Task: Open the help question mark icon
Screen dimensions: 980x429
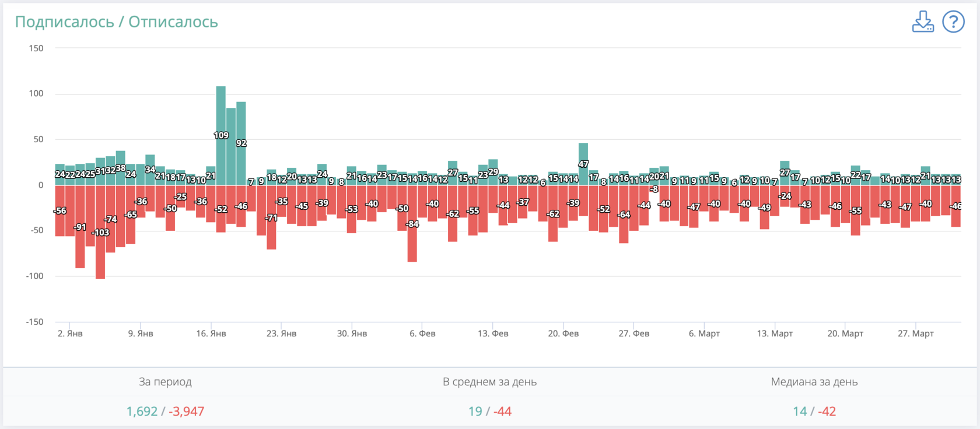Action: pyautogui.click(x=953, y=22)
